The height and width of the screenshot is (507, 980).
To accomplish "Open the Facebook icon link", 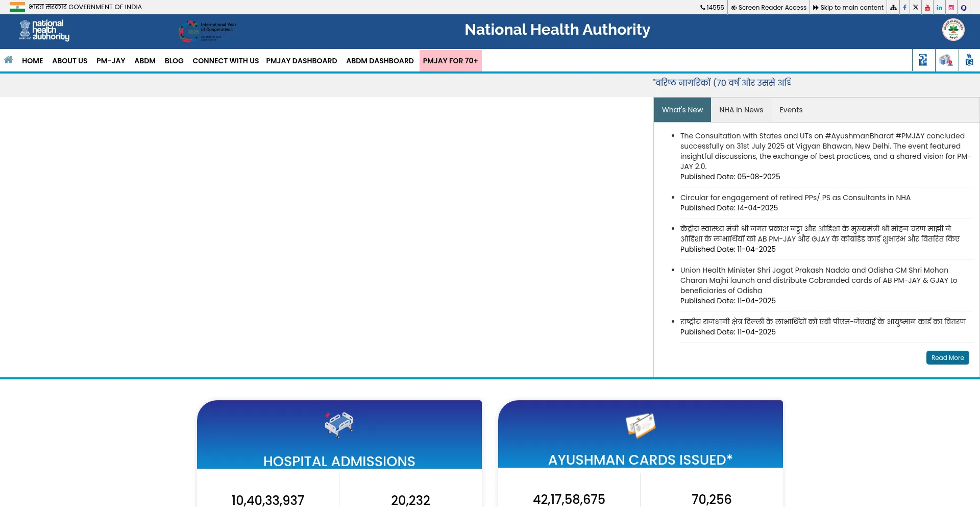I will tap(904, 8).
